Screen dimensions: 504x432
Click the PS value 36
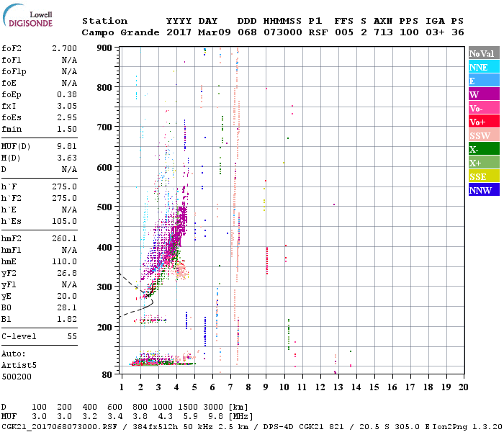pyautogui.click(x=458, y=32)
